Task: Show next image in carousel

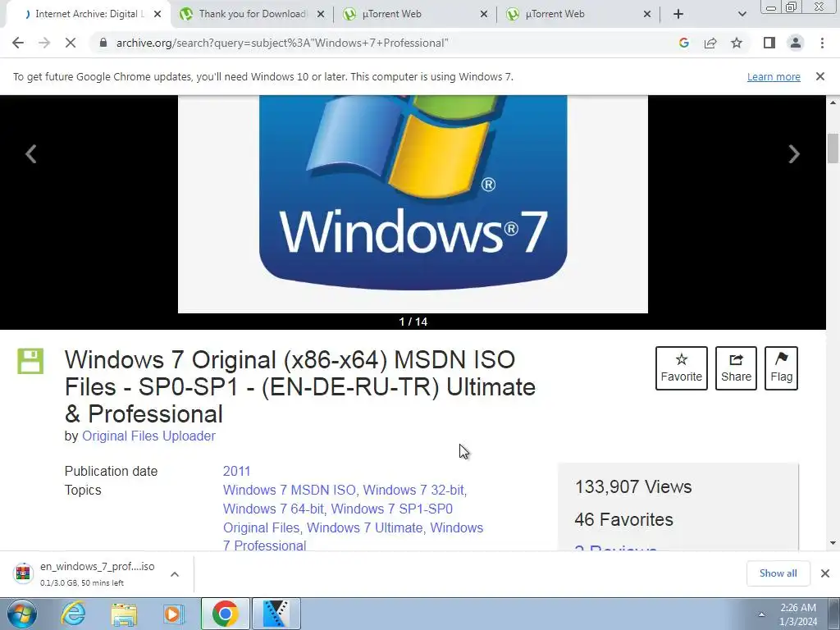Action: pos(794,154)
